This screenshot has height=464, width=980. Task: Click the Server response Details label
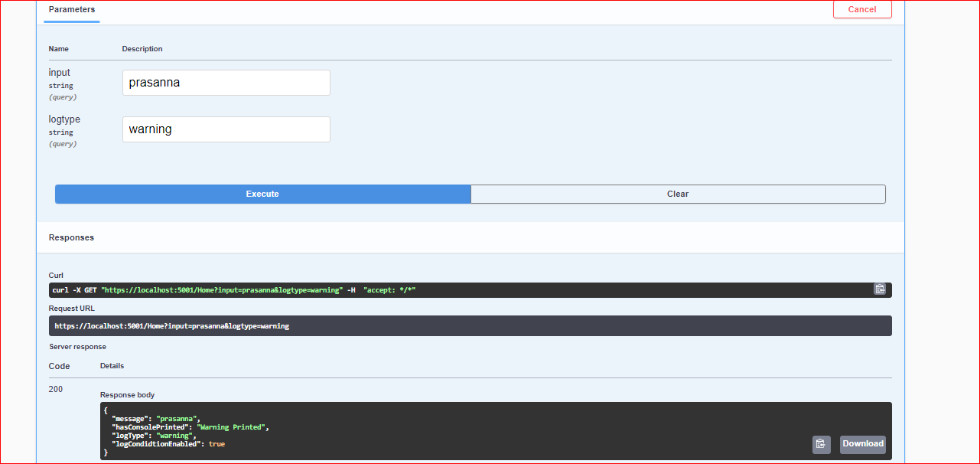(x=112, y=365)
